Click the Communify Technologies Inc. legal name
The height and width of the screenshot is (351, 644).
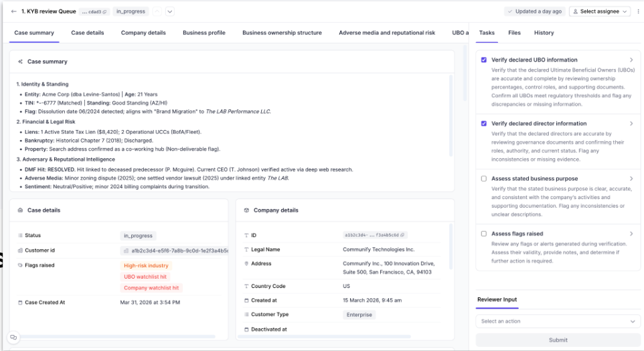point(379,249)
